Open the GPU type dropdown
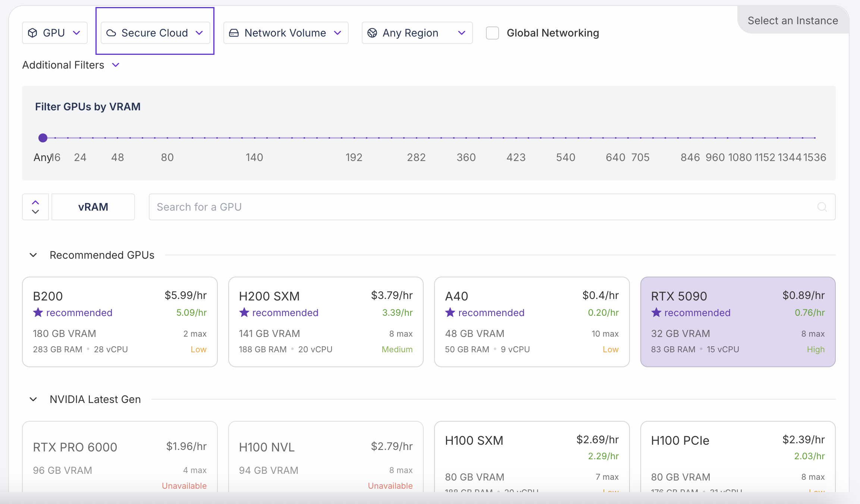This screenshot has height=504, width=860. tap(55, 33)
